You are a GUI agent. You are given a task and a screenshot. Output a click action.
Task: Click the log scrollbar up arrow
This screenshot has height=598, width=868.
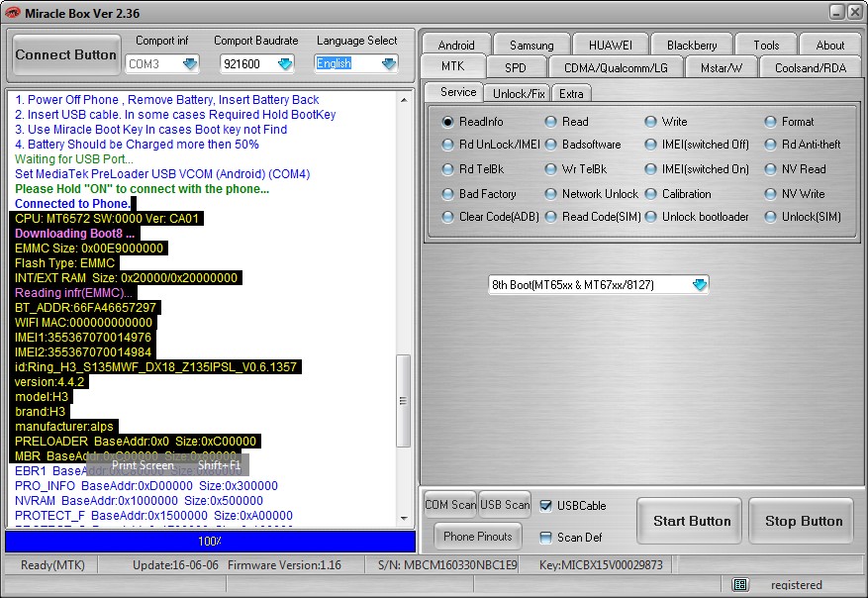click(x=404, y=100)
